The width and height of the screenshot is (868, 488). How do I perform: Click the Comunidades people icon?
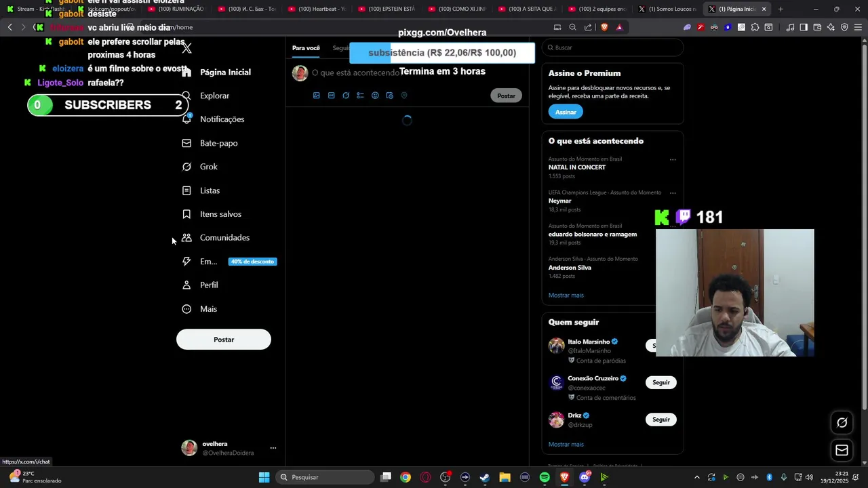pos(186,238)
